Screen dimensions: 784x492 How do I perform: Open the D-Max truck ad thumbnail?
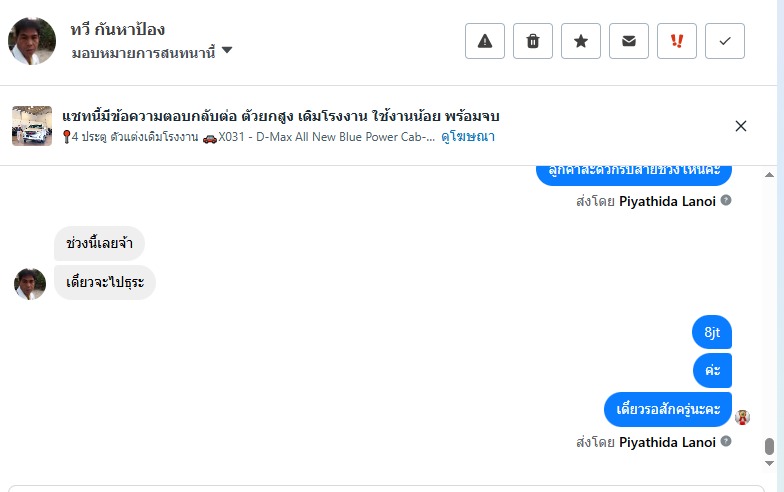pos(32,126)
